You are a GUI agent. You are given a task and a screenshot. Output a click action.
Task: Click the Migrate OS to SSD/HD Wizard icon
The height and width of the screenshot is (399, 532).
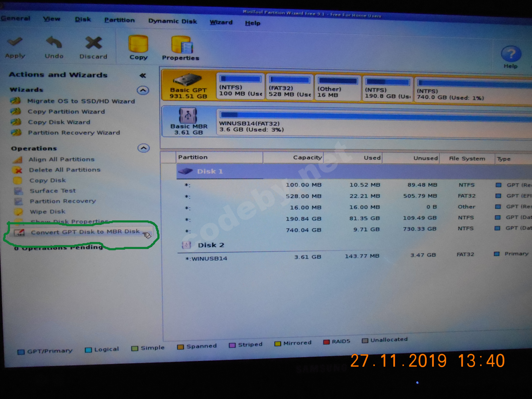point(16,100)
